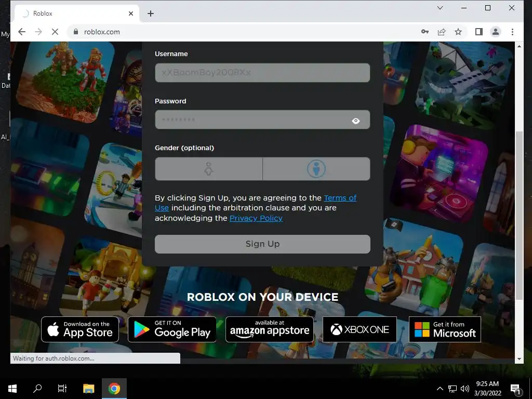Click Get it on Google Play badge
Screen dimensions: 532x399
172,329
